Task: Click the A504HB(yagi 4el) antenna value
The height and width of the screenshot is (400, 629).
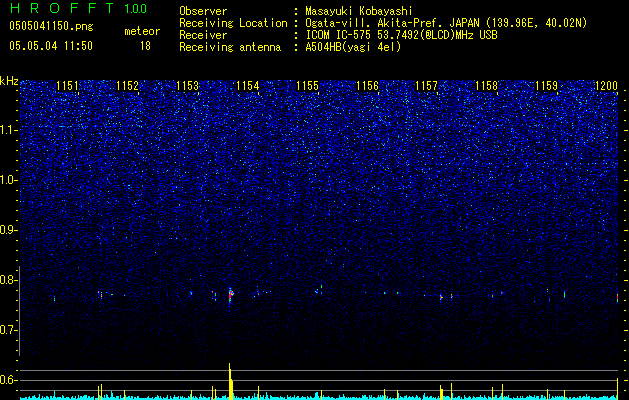Action: 353,47
